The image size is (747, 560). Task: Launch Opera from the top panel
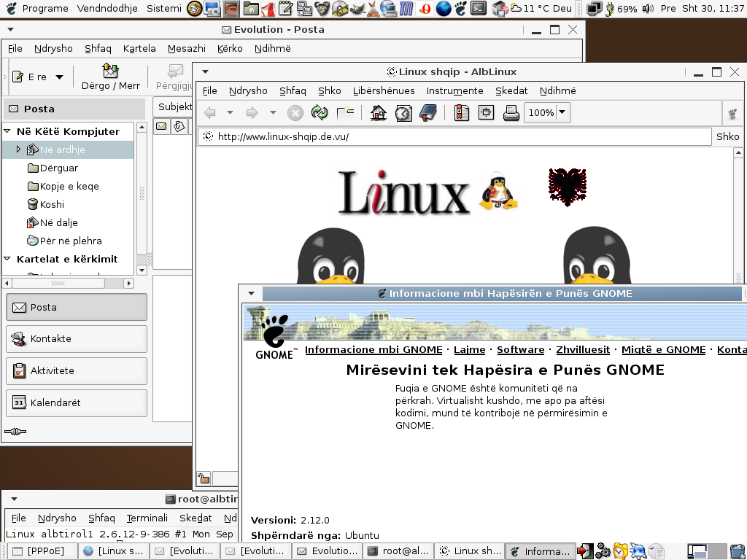pyautogui.click(x=425, y=8)
